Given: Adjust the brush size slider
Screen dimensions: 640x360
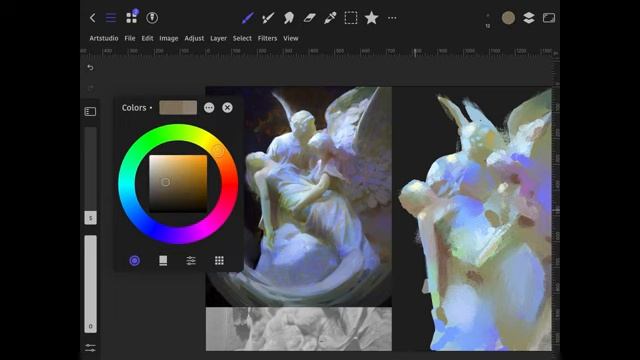Looking at the screenshot, I should click(91, 176).
